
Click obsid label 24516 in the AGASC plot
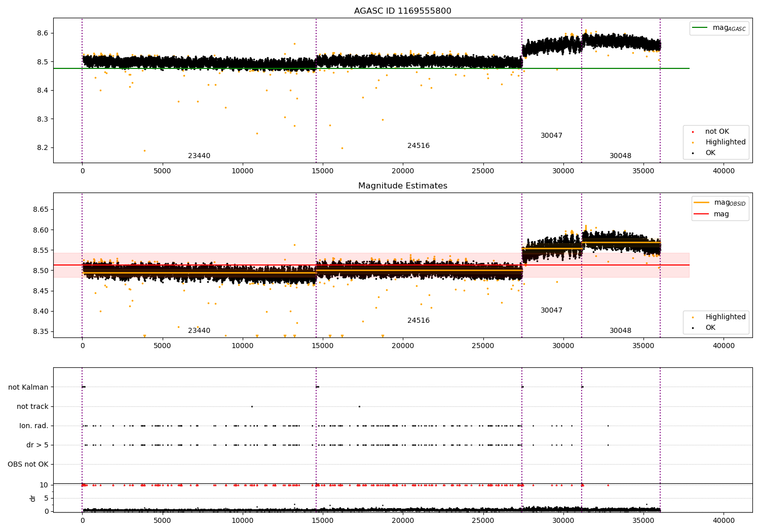[419, 146]
